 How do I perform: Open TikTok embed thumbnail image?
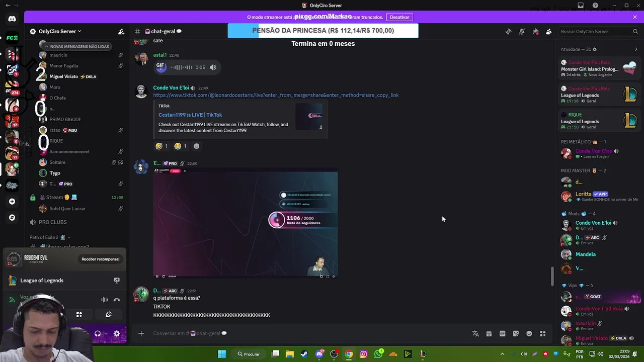coord(309,117)
